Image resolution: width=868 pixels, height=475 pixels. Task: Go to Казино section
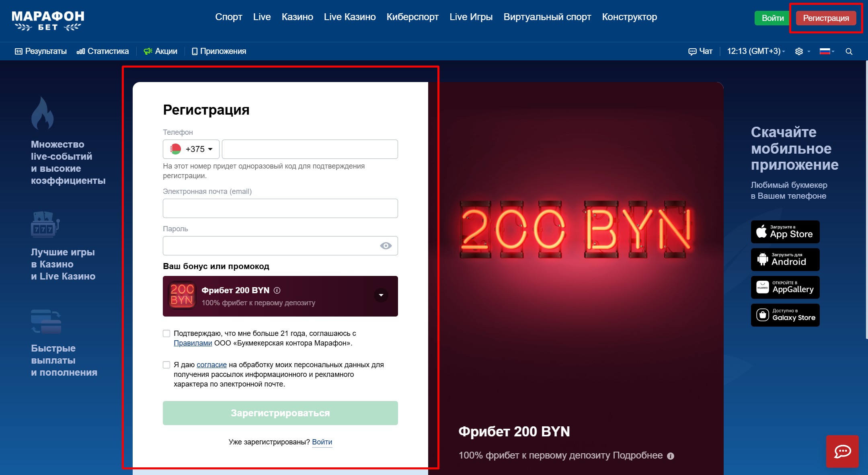(x=297, y=17)
